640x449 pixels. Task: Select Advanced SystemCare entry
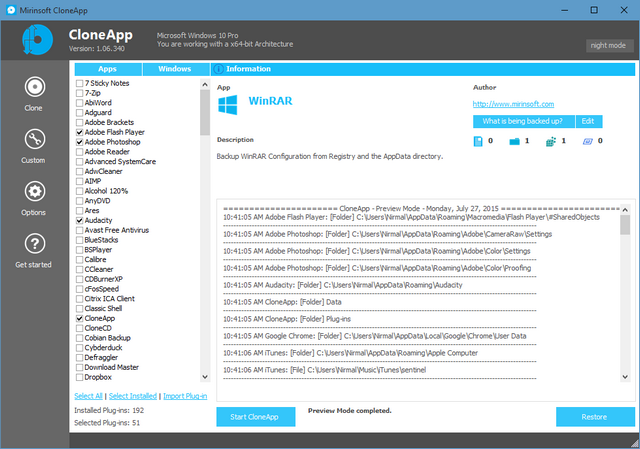coord(120,162)
